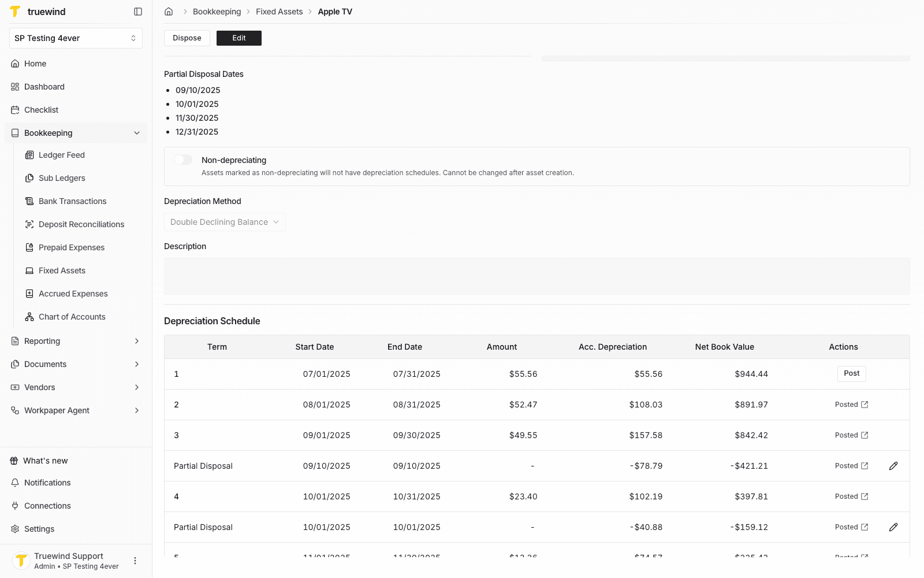
Task: Click the $23.40 amount cell
Action: (x=523, y=497)
